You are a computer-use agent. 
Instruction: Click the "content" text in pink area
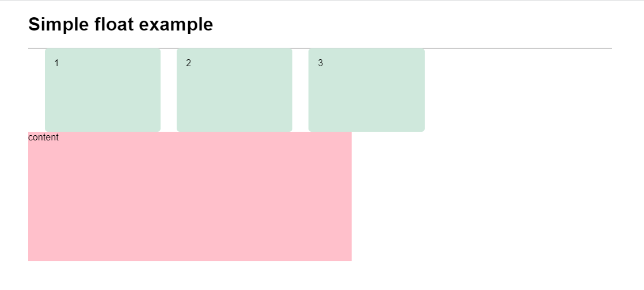pos(43,138)
